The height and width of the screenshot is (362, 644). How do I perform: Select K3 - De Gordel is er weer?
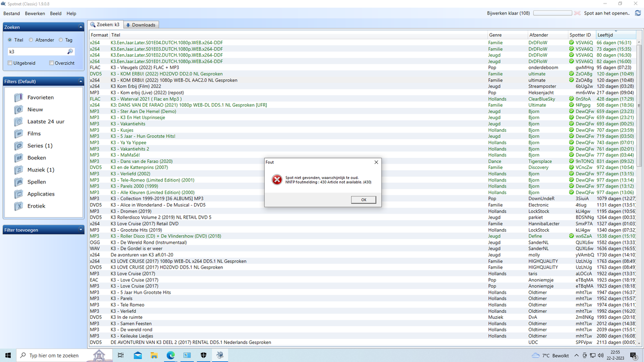(363, 248)
